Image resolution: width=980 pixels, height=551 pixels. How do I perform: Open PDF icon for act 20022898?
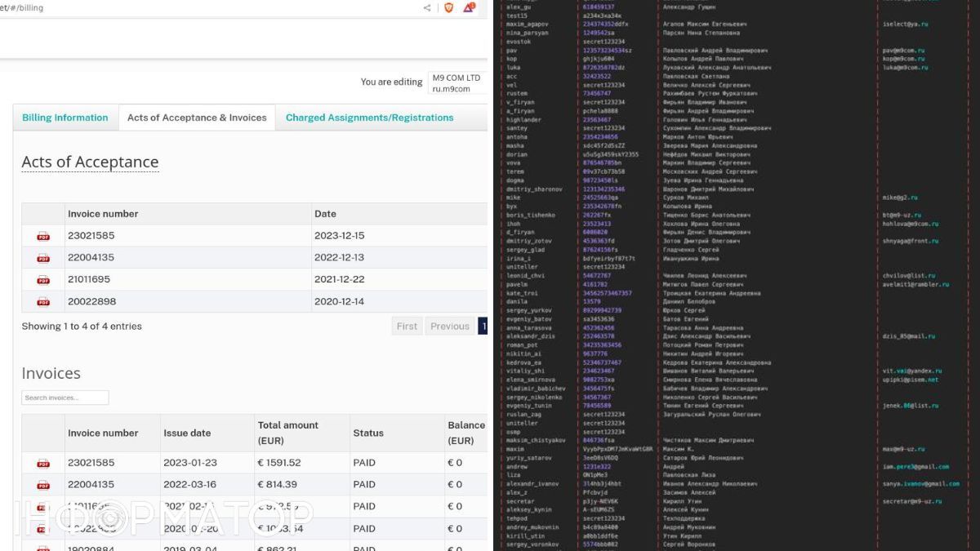pos(43,302)
